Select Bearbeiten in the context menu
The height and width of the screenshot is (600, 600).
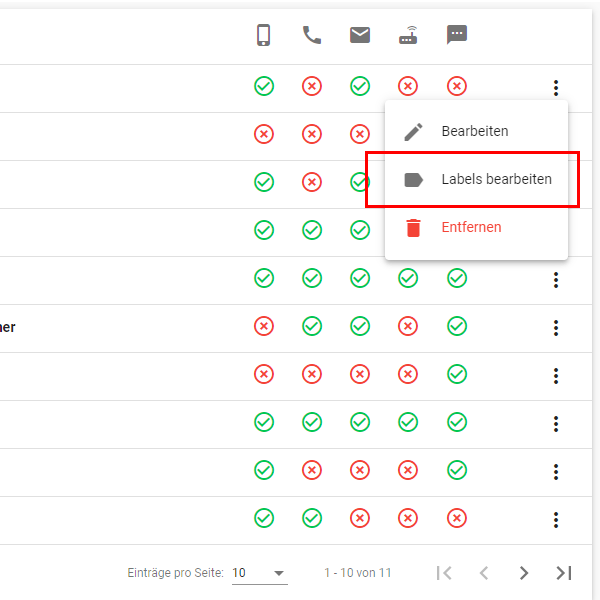(x=475, y=132)
